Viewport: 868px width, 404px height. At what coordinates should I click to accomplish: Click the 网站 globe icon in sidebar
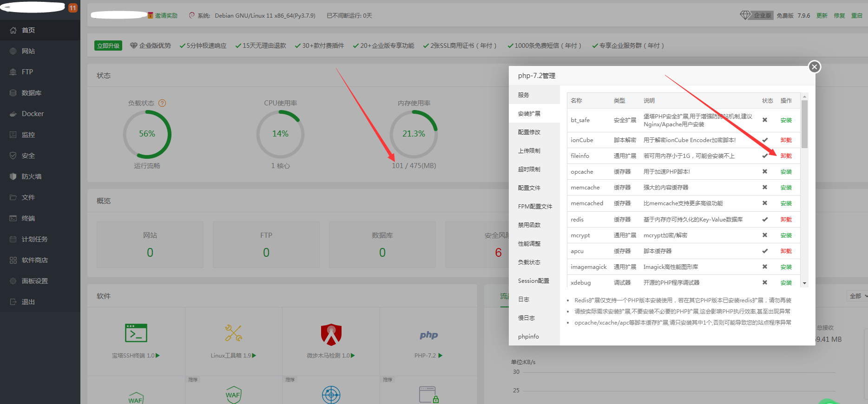pos(13,51)
